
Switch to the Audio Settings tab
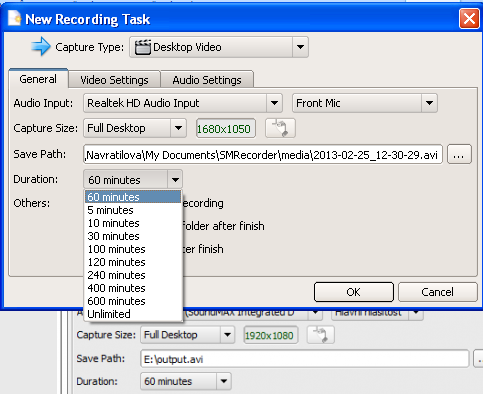click(207, 80)
